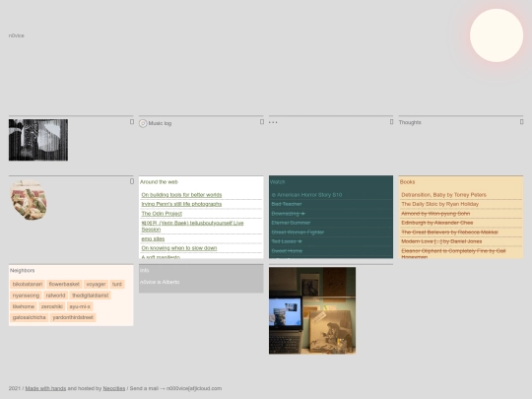Visit neighbor likehome
The image size is (532, 399).
(x=24, y=306)
